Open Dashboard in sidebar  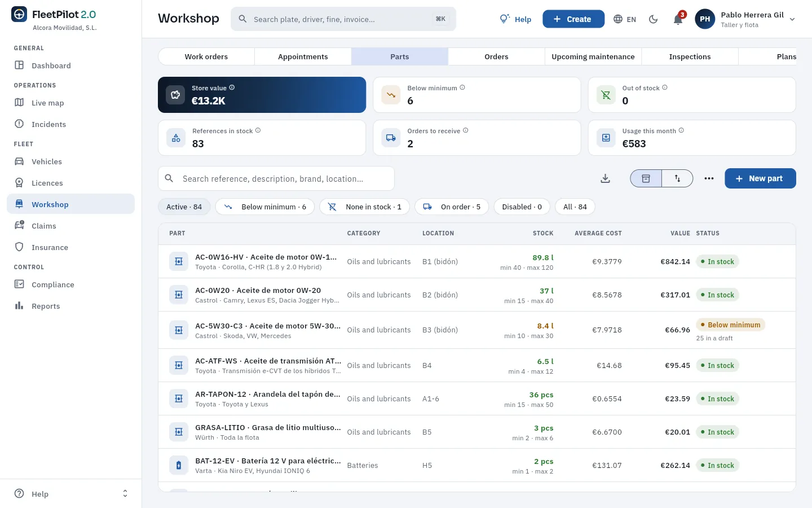[x=70, y=65]
